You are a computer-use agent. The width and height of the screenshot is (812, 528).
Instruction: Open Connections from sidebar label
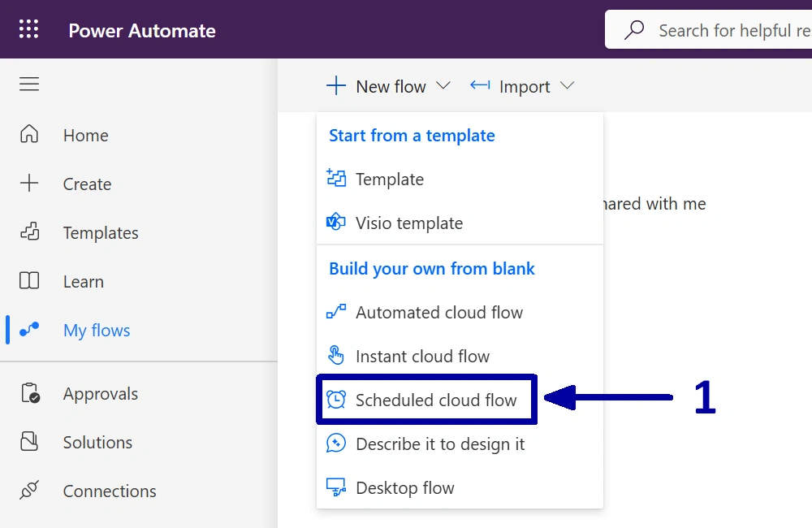[110, 491]
